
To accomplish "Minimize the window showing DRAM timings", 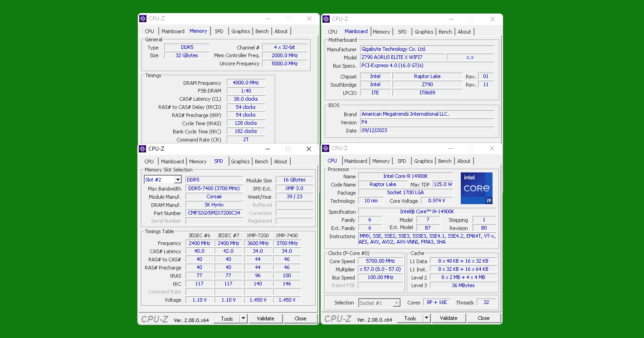I will 268,19.
